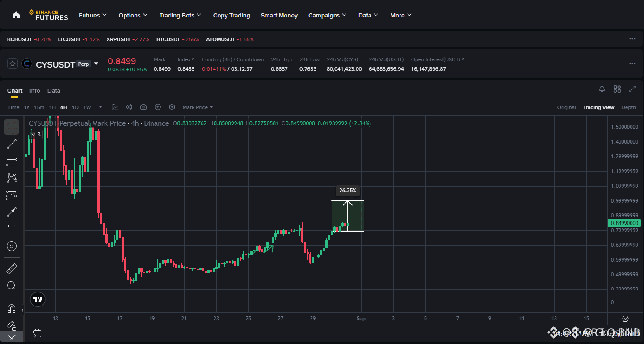Image resolution: width=644 pixels, height=344 pixels.
Task: Switch to Trading View chart mode
Action: click(x=598, y=107)
